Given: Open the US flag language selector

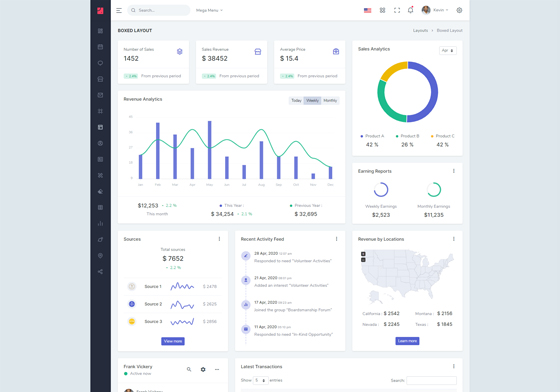Looking at the screenshot, I should tap(367, 10).
